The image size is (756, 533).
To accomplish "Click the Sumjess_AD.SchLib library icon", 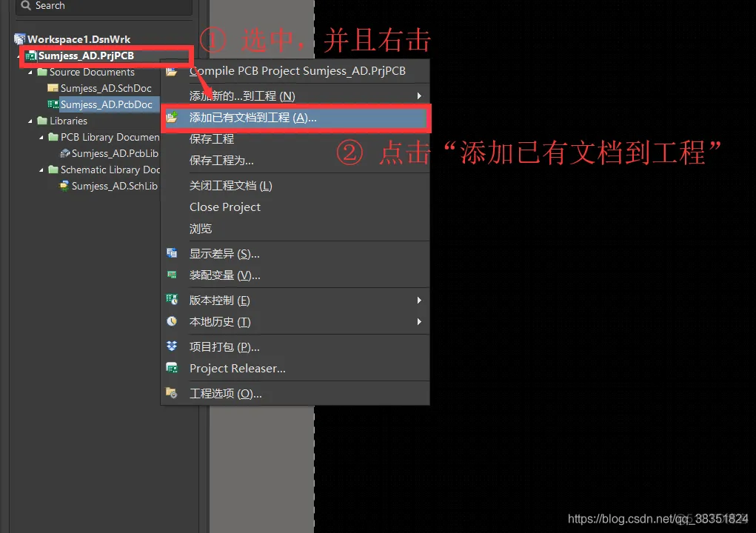I will (x=64, y=186).
